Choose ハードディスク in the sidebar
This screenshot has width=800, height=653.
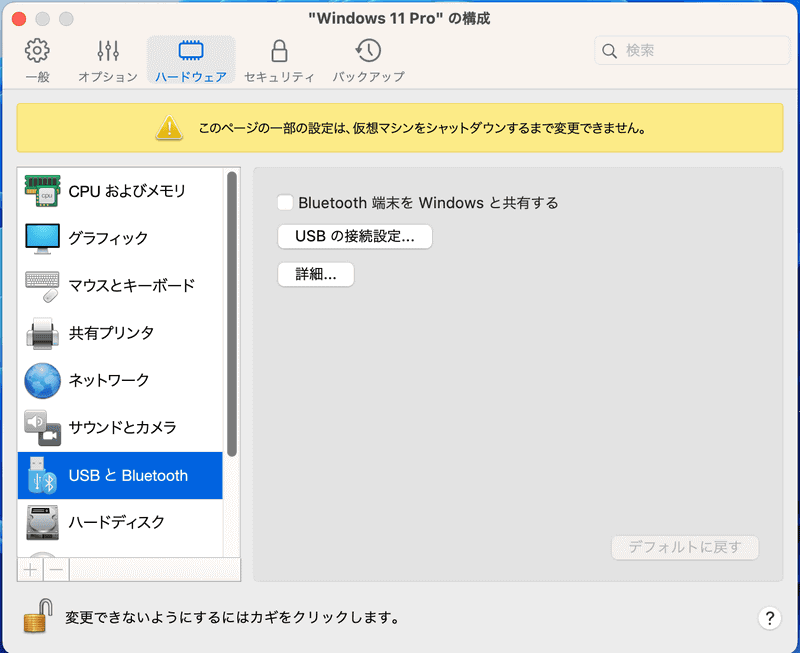click(120, 522)
